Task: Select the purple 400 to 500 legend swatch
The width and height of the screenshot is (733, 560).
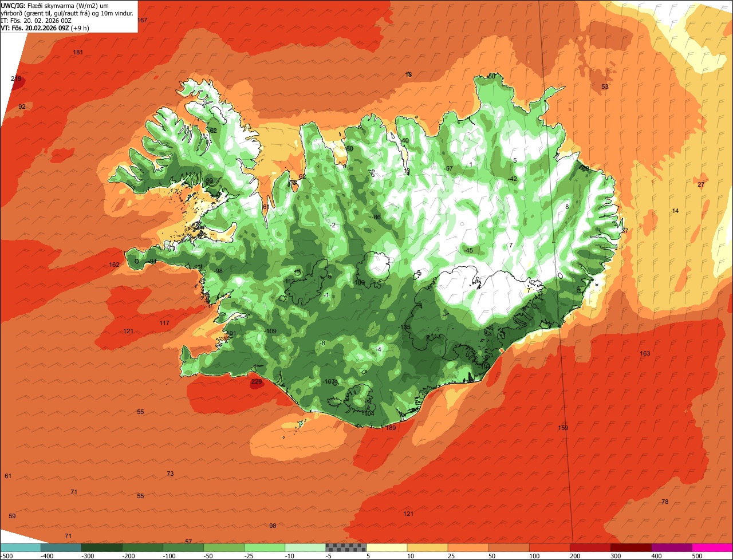Action: click(671, 547)
